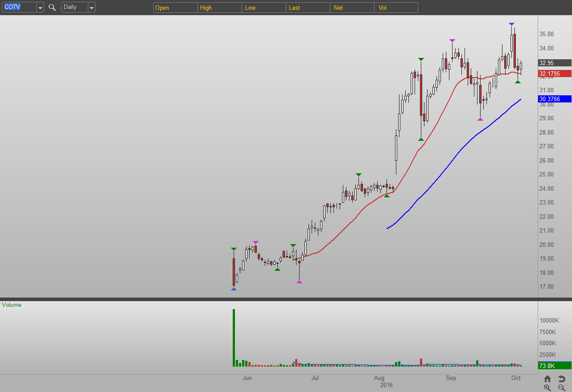Click the Volume panel title

pyautogui.click(x=12, y=305)
